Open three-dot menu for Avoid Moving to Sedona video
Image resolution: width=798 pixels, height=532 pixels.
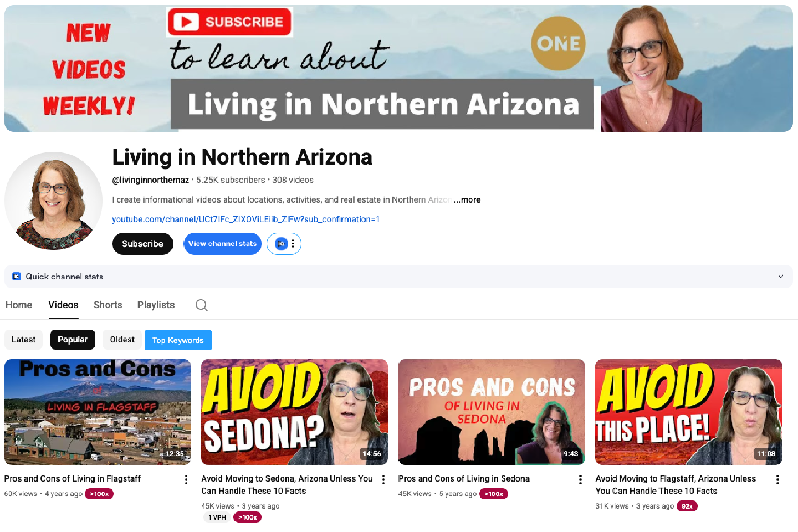pos(383,480)
